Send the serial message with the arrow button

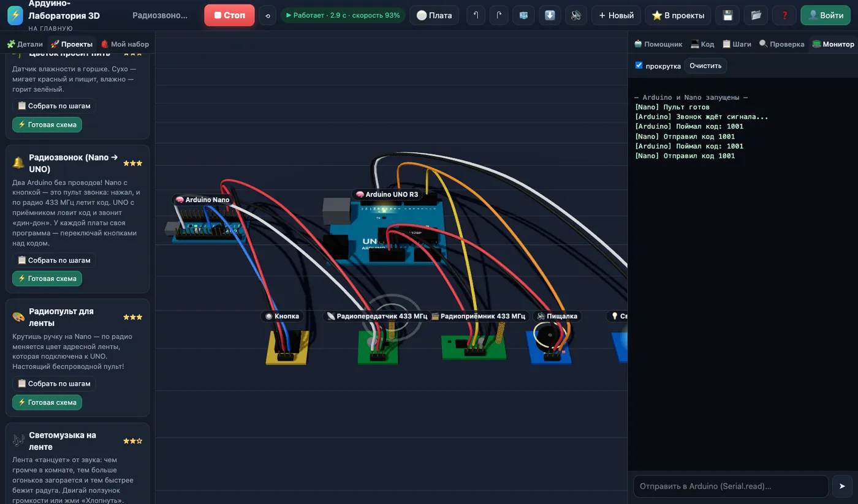tap(842, 486)
